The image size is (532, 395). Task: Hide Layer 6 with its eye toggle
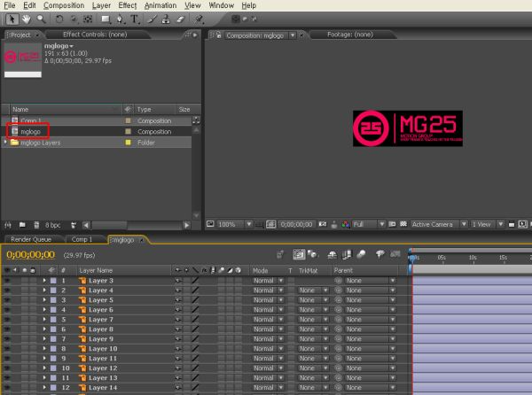click(x=6, y=310)
